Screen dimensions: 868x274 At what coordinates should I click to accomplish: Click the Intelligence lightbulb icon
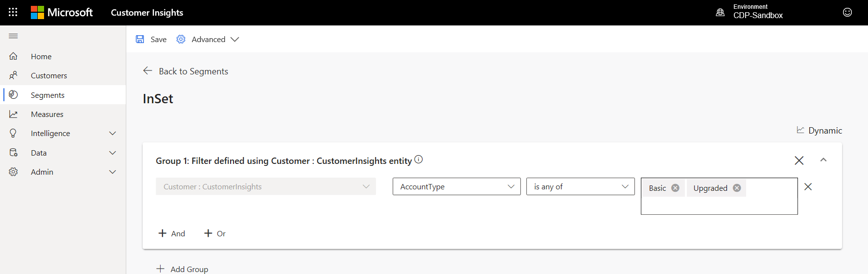tap(13, 133)
